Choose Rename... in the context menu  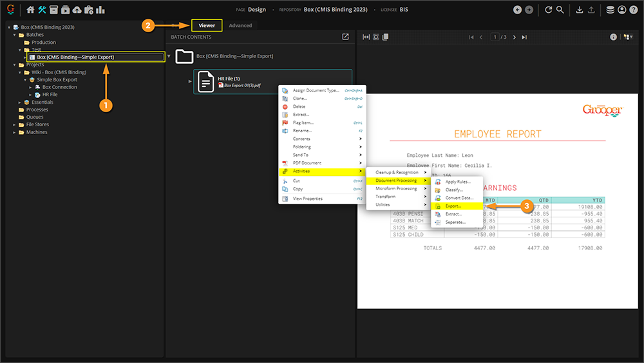(x=323, y=131)
